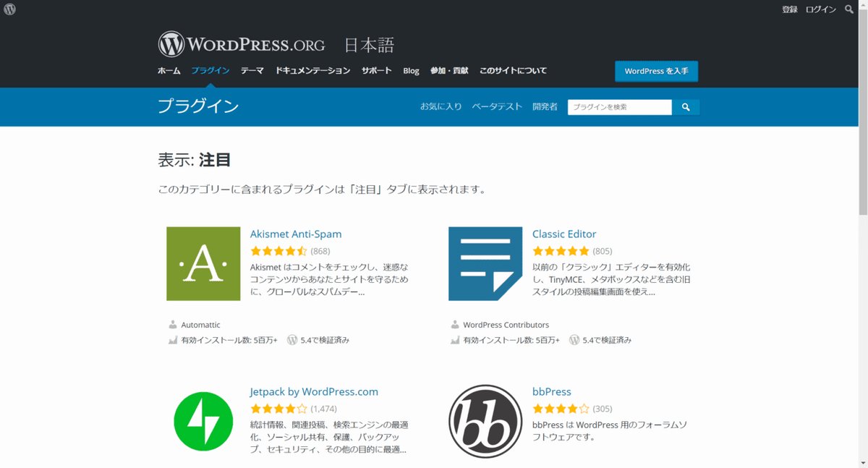The width and height of the screenshot is (868, 468).
Task: Click the installs chart icon under WordPress Contributors
Action: [455, 340]
